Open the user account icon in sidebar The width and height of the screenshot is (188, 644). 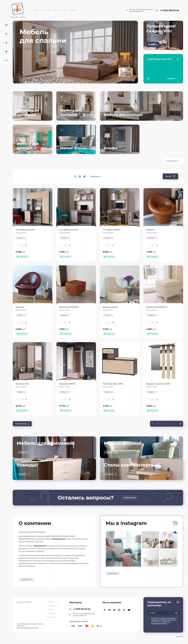pyautogui.click(x=6, y=52)
